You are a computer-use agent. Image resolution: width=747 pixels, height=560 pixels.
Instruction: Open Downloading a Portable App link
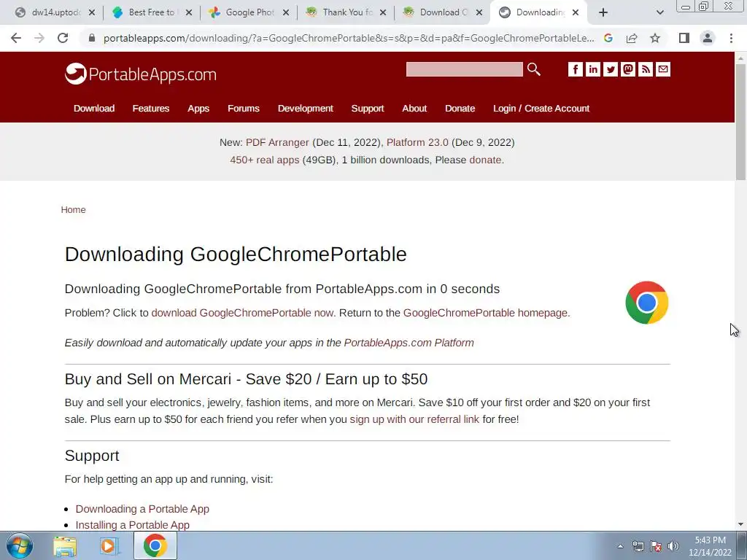click(142, 509)
